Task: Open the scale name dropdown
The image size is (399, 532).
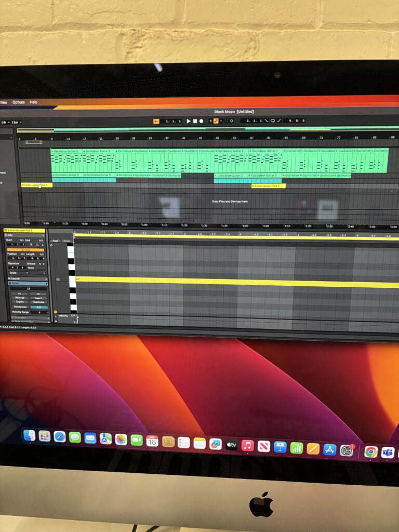Action: point(37,273)
